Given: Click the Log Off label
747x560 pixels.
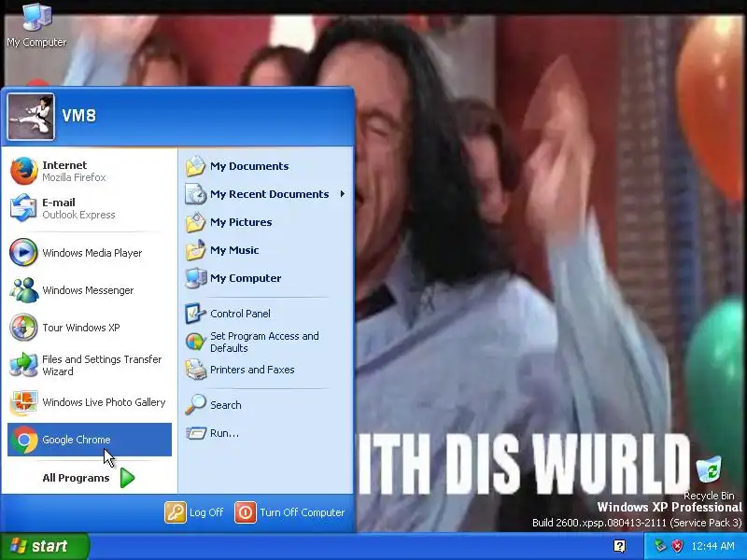Looking at the screenshot, I should coord(206,512).
